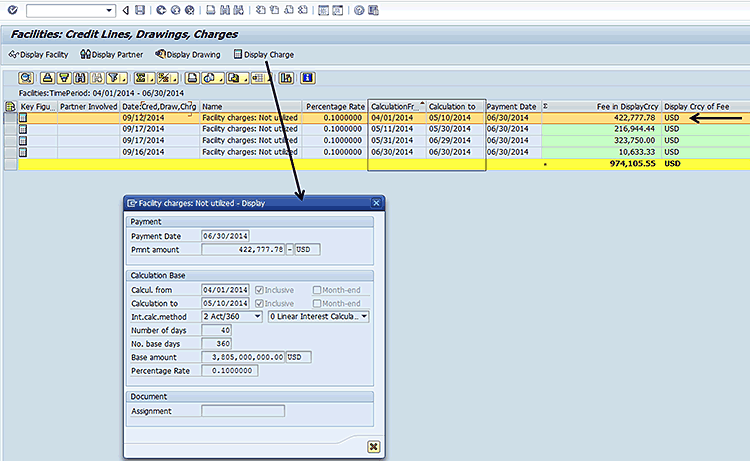Click the Details magnifier icon in grid toolbar

coord(26,78)
